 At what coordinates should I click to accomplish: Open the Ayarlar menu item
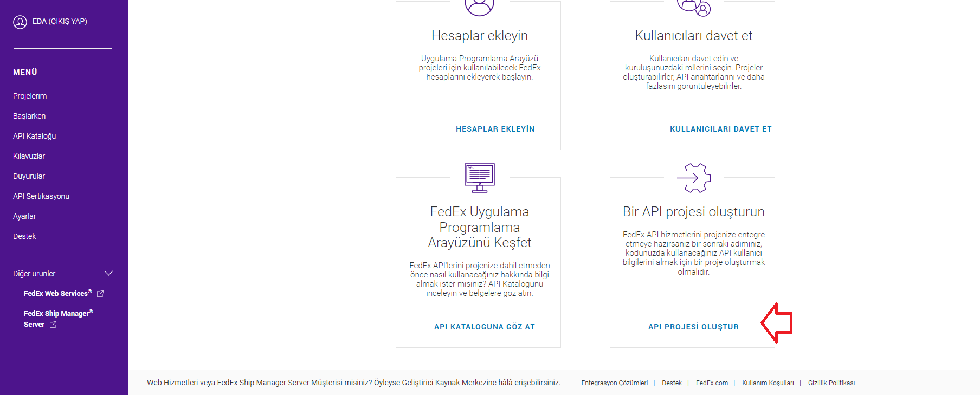click(24, 216)
